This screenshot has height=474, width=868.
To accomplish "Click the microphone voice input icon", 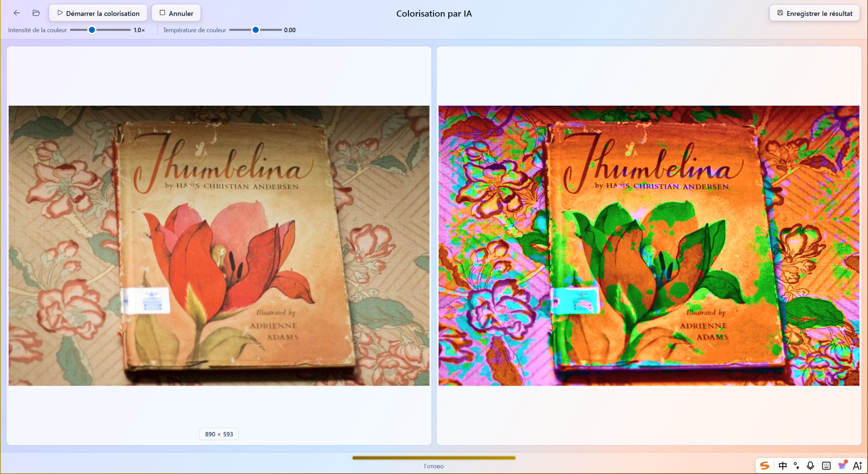I will pyautogui.click(x=810, y=466).
